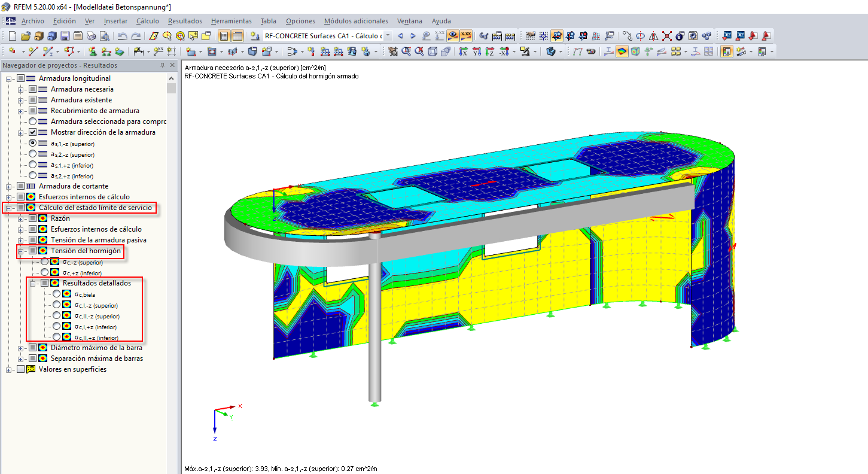Open the Print preview magnifier icon
868x474 pixels.
104,36
